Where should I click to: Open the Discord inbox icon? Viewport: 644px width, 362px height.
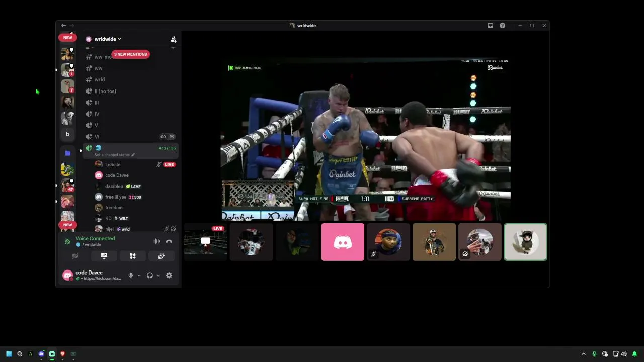click(490, 25)
